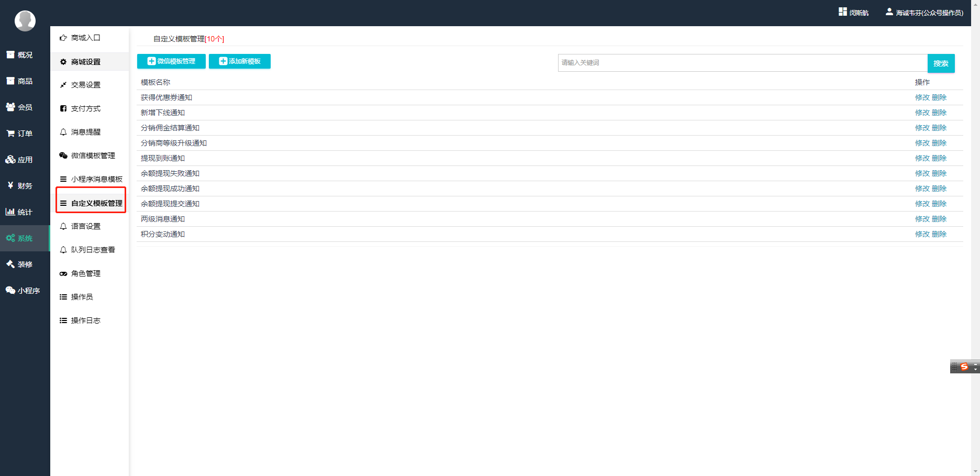Image resolution: width=980 pixels, height=476 pixels.
Task: Open the navigation grid icon in header
Action: 843,12
